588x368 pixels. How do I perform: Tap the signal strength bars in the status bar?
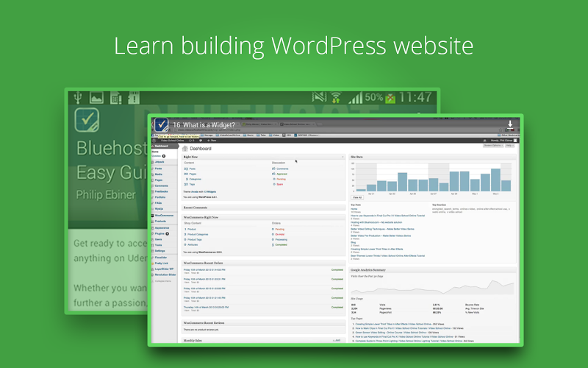tap(355, 98)
